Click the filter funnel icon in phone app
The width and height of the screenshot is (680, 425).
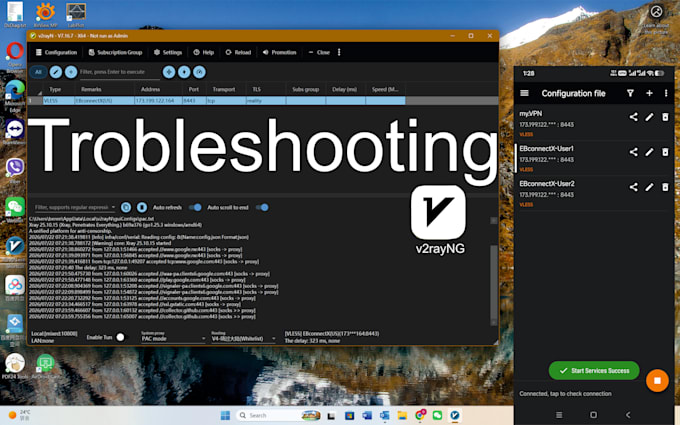click(x=630, y=93)
